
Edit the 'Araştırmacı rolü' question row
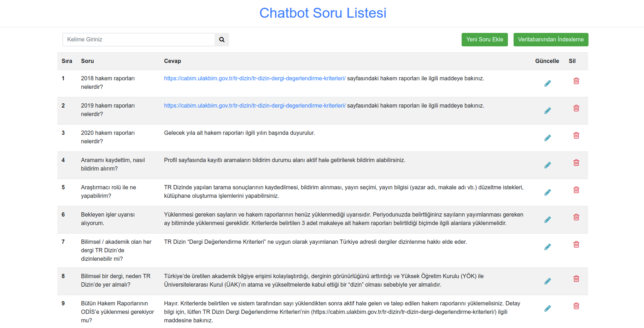548,192
